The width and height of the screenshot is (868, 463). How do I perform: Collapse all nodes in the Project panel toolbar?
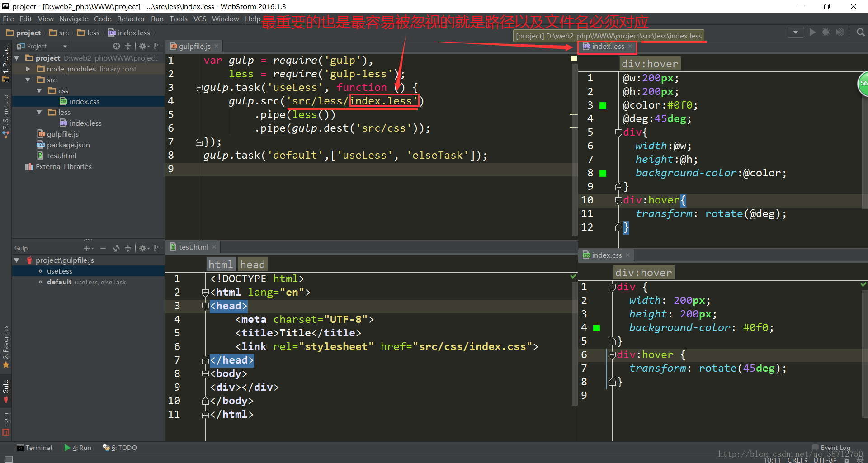pos(128,46)
